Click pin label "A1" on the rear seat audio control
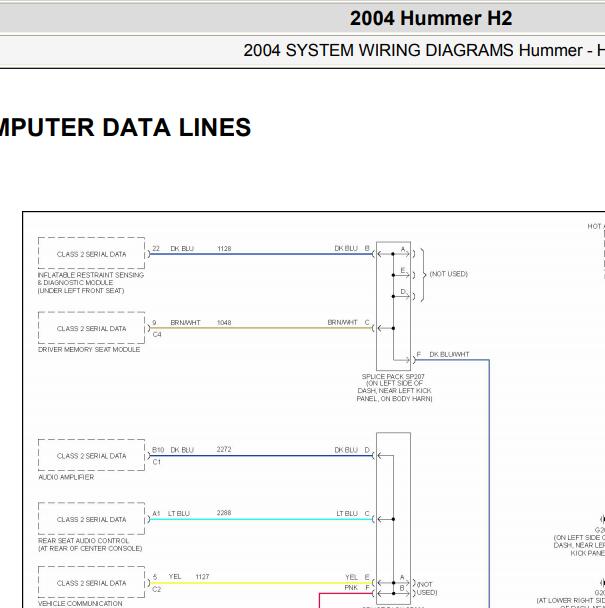The image size is (605, 608). [156, 513]
